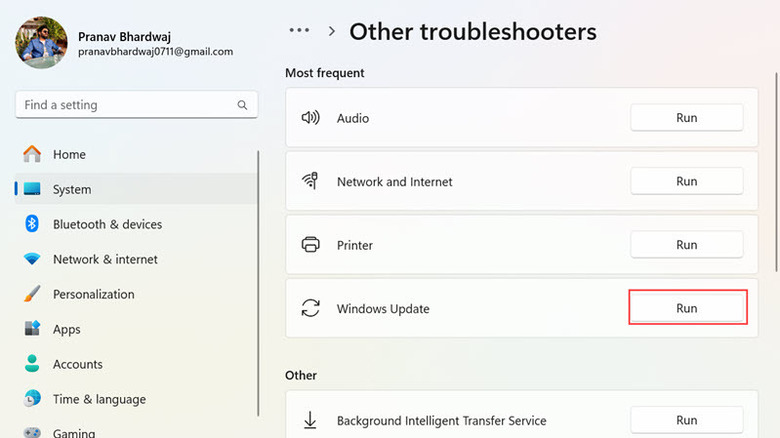
Task: Run the Windows Update troubleshooter
Action: [x=686, y=308]
